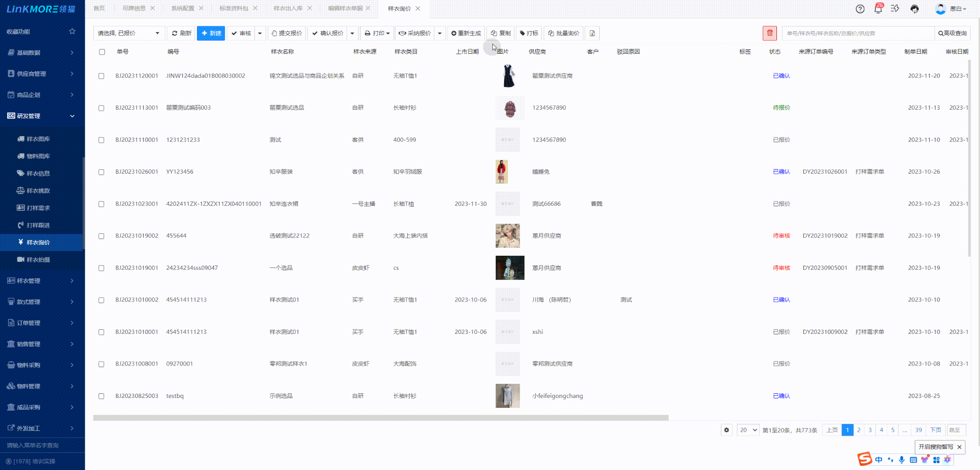Switch to the 编辑样衣单据 tab
The width and height of the screenshot is (980, 470).
[345, 8]
